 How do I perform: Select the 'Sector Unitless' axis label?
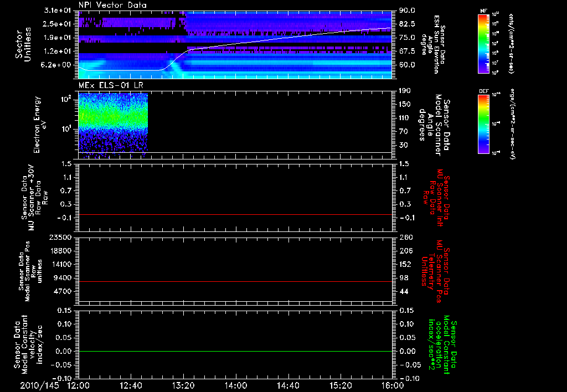pyautogui.click(x=23, y=44)
